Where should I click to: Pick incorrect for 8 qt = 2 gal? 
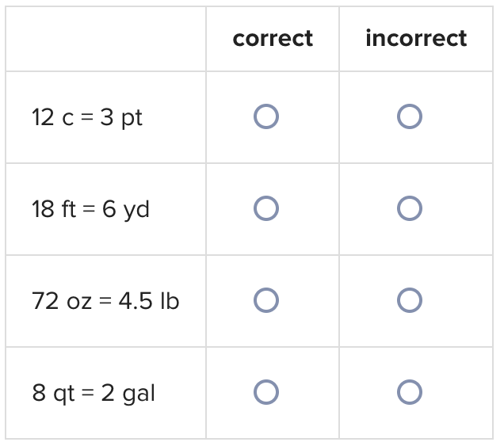coord(410,392)
